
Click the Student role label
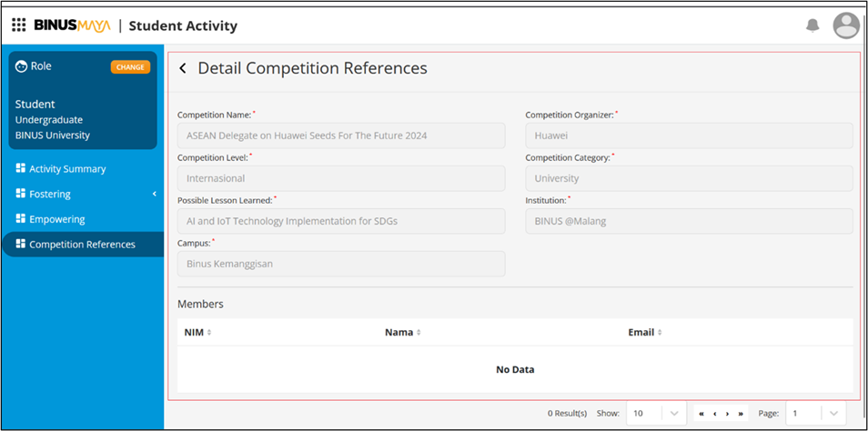click(35, 104)
